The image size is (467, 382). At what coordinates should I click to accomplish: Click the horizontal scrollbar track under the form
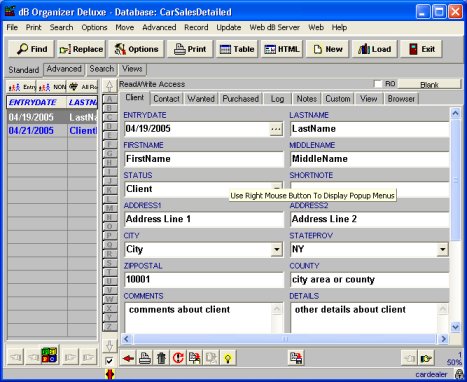[284, 339]
